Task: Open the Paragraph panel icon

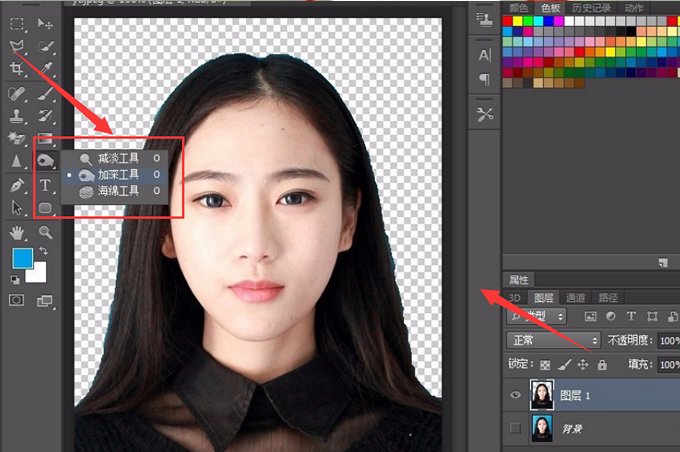Action: point(484,79)
